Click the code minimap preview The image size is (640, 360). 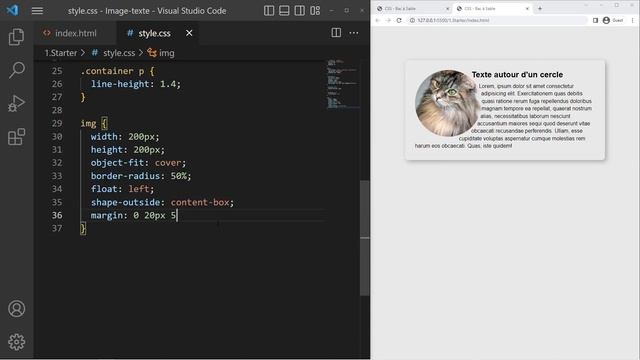click(343, 84)
